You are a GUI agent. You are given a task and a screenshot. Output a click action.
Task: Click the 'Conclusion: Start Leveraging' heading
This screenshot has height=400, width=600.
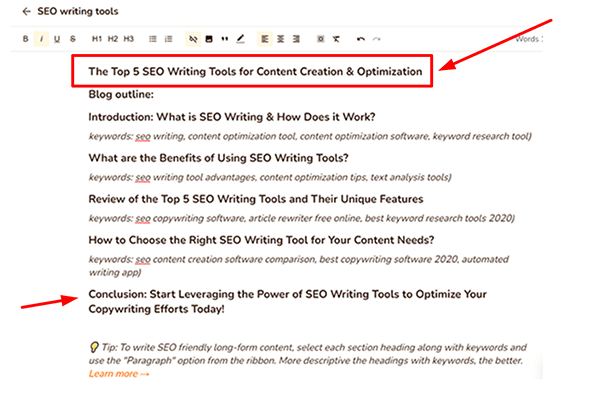pyautogui.click(x=287, y=302)
